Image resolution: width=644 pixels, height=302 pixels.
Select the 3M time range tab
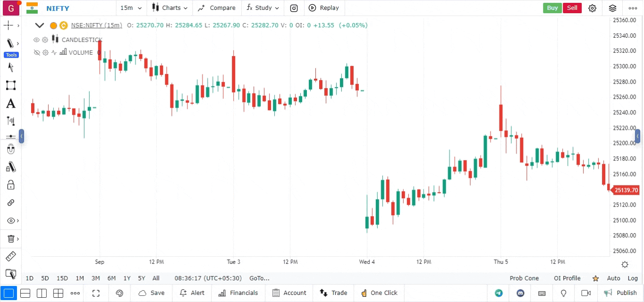pyautogui.click(x=95, y=278)
